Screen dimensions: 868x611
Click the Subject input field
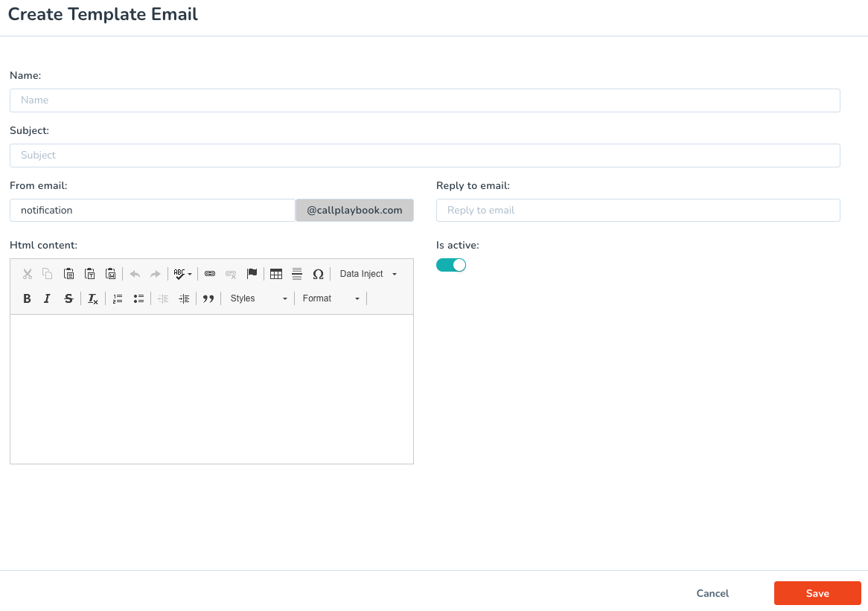click(x=425, y=156)
